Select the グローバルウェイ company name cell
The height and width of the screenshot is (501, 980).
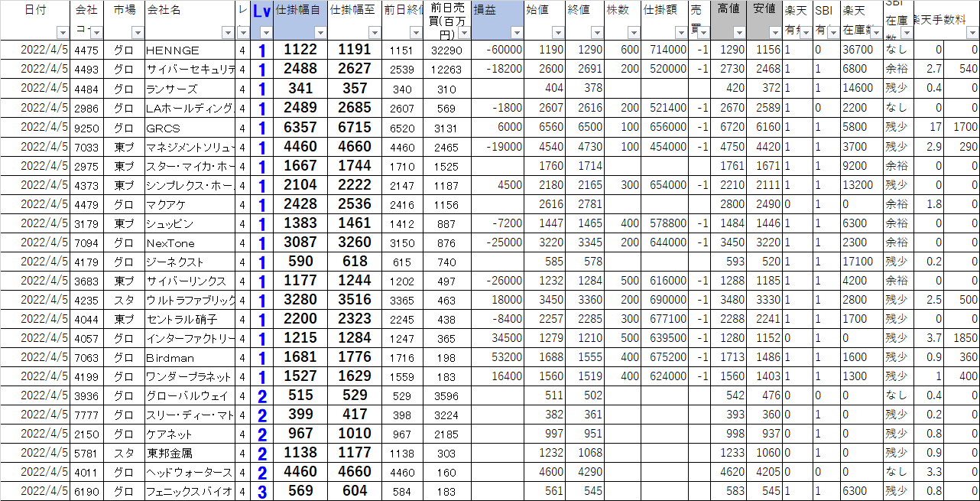(190, 395)
